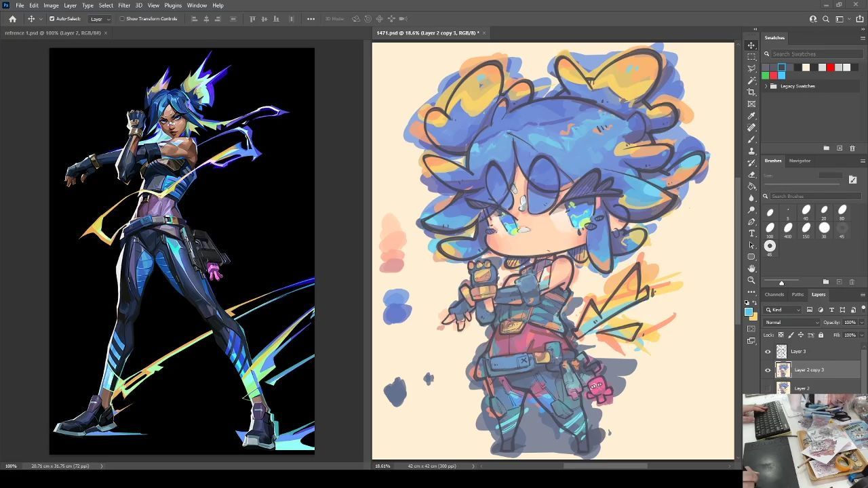
Task: Switch to the Navigator tab
Action: [x=800, y=161]
